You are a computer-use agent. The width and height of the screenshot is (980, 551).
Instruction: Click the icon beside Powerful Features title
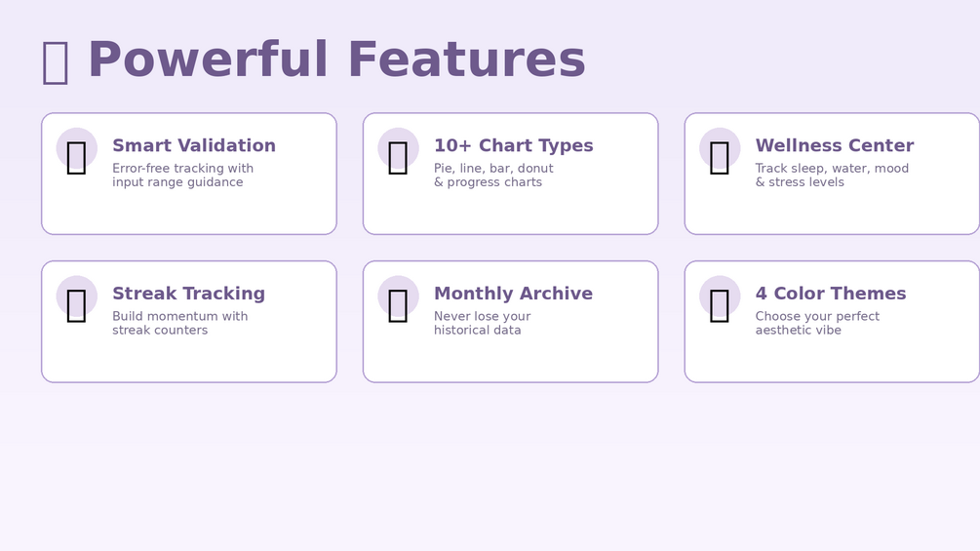click(x=56, y=61)
